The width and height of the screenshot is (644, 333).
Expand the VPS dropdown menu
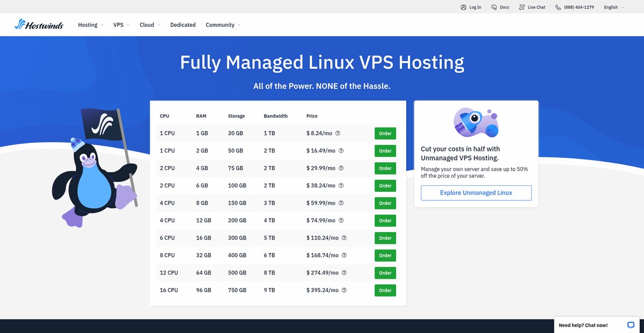[x=121, y=25]
